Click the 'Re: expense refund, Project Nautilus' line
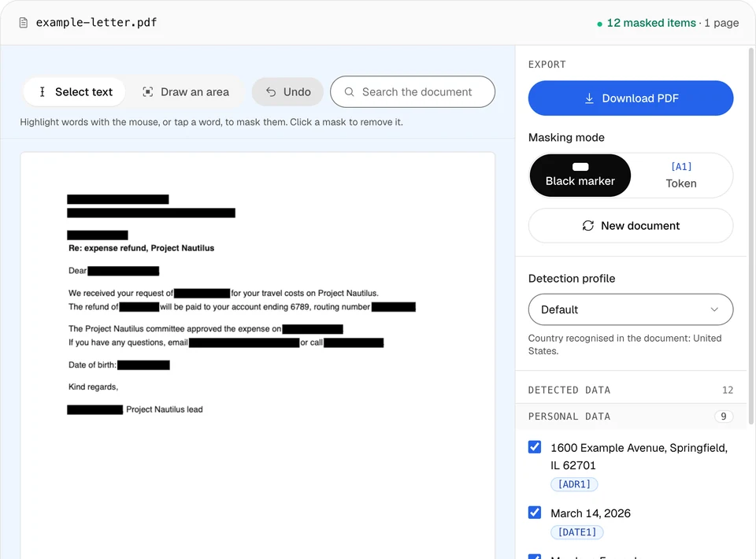This screenshot has height=559, width=756. click(141, 248)
